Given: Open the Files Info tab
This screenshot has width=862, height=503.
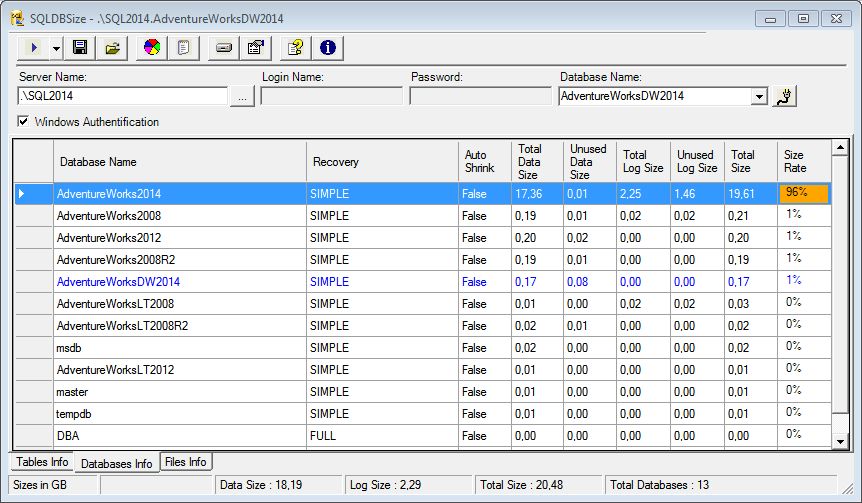Looking at the screenshot, I should pos(186,462).
